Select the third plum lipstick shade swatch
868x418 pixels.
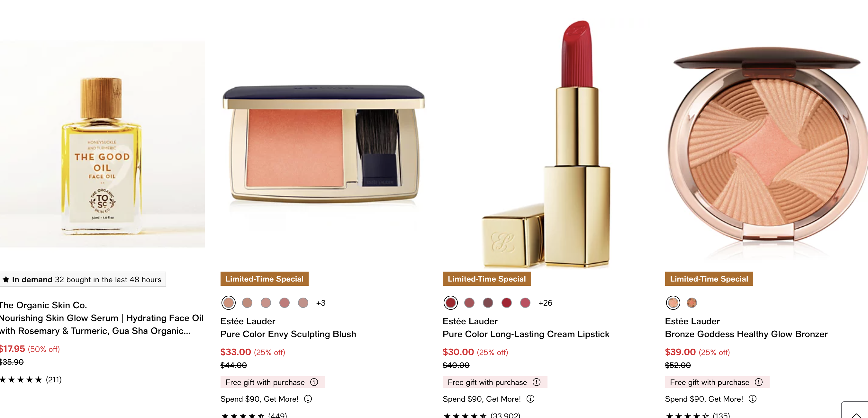488,302
